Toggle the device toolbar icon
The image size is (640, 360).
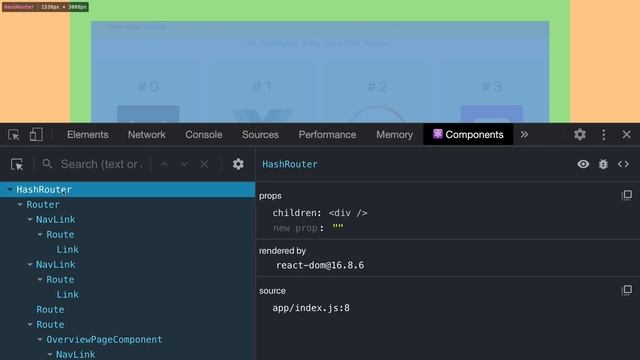pyautogui.click(x=36, y=135)
